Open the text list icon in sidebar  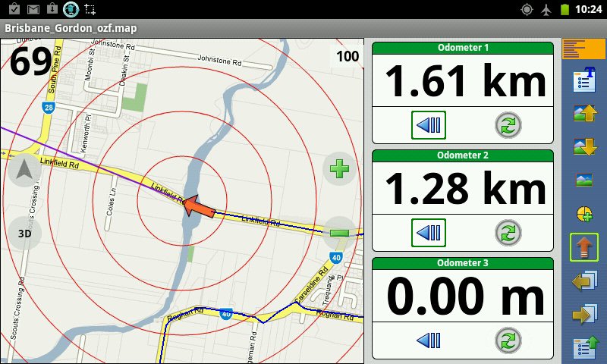[x=583, y=81]
